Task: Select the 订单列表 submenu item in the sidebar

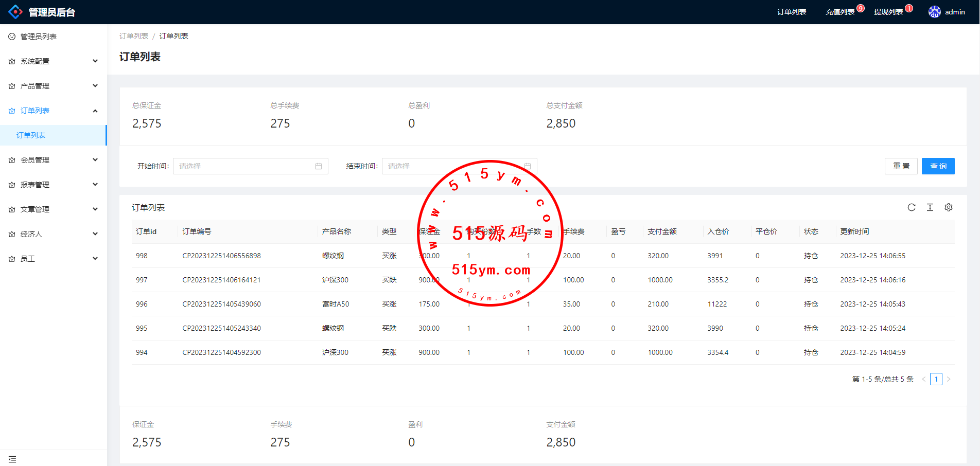Action: [31, 135]
